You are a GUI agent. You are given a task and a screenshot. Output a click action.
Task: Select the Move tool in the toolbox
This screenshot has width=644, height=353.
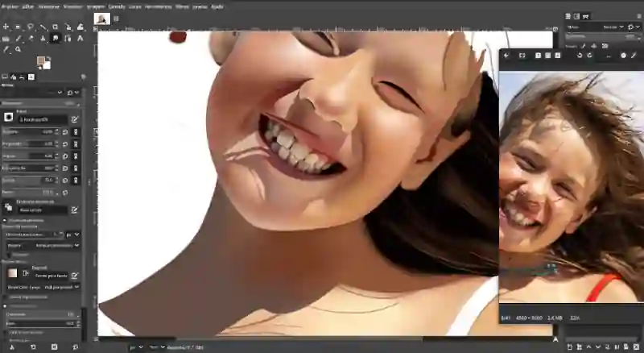click(6, 27)
